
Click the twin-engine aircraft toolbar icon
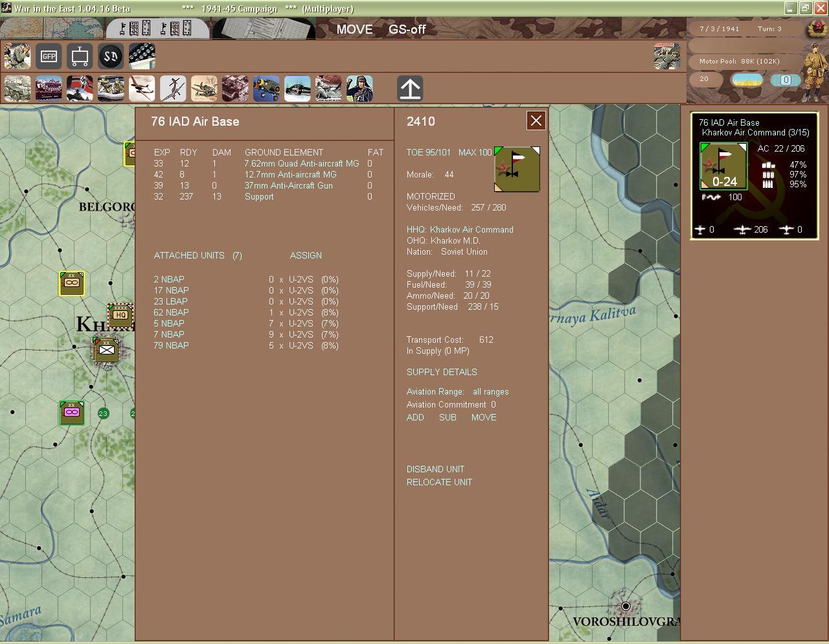142,89
